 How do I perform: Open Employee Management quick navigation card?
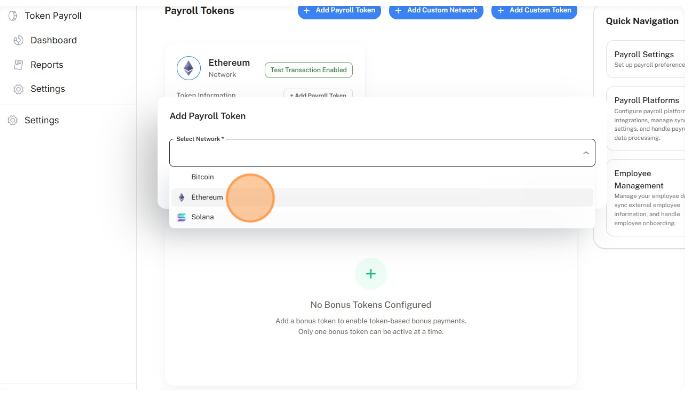(x=646, y=198)
